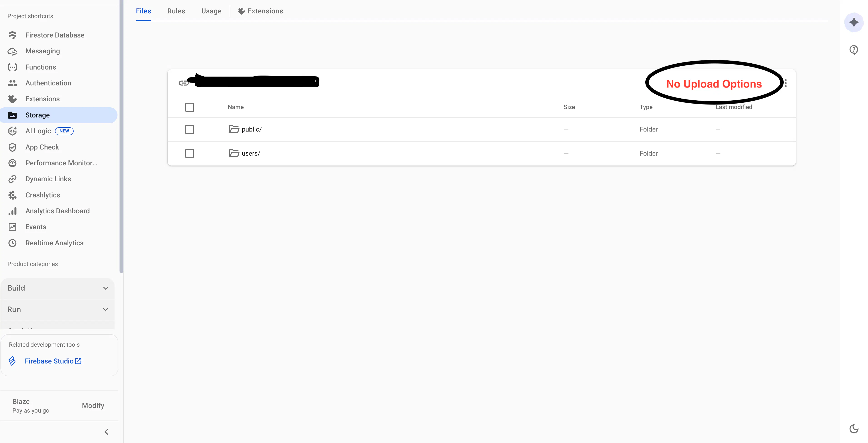
Task: Open the three-dot storage options menu
Action: pos(786,83)
